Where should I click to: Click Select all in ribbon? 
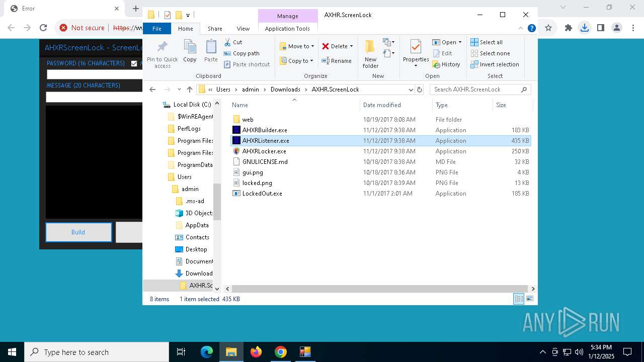point(487,42)
